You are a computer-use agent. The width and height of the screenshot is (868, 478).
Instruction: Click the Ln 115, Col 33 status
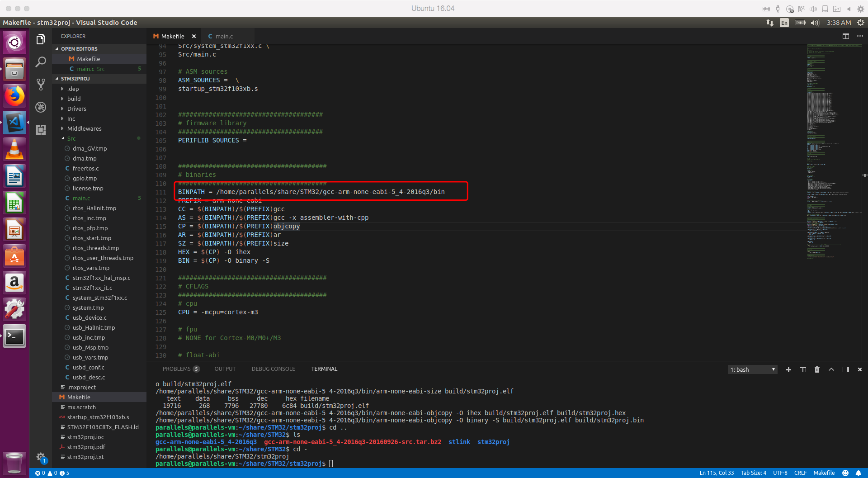717,473
